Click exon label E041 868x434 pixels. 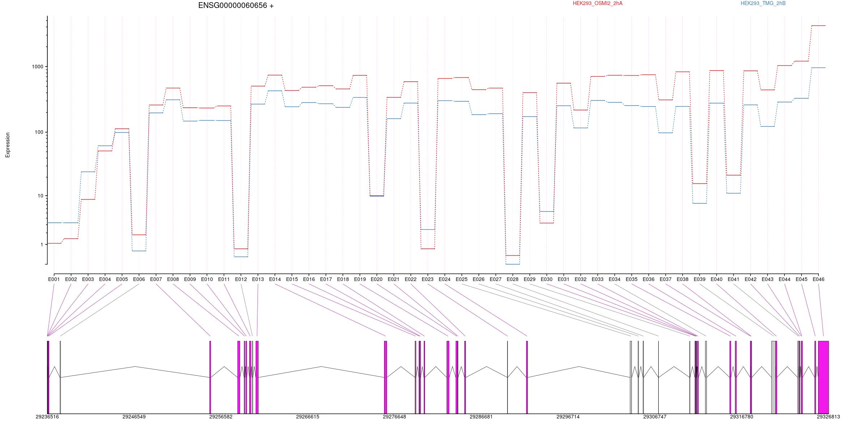[x=733, y=279]
